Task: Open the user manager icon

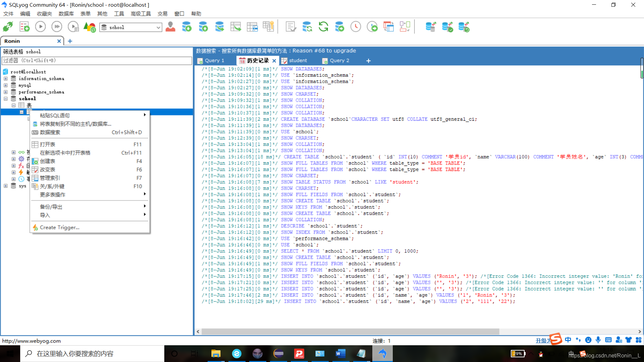Action: click(x=170, y=27)
